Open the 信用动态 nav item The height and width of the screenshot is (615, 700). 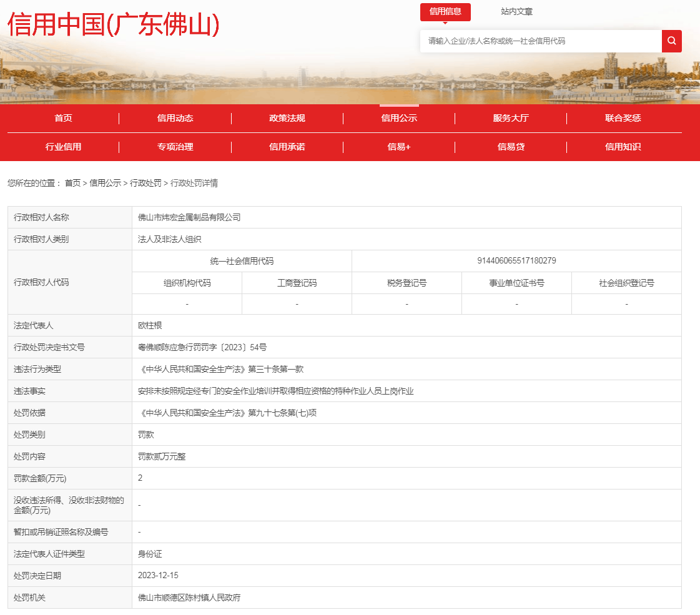pyautogui.click(x=175, y=118)
